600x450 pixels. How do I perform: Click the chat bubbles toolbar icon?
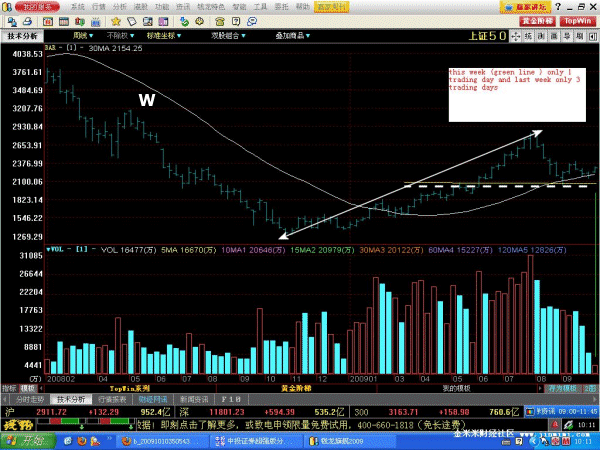(252, 21)
